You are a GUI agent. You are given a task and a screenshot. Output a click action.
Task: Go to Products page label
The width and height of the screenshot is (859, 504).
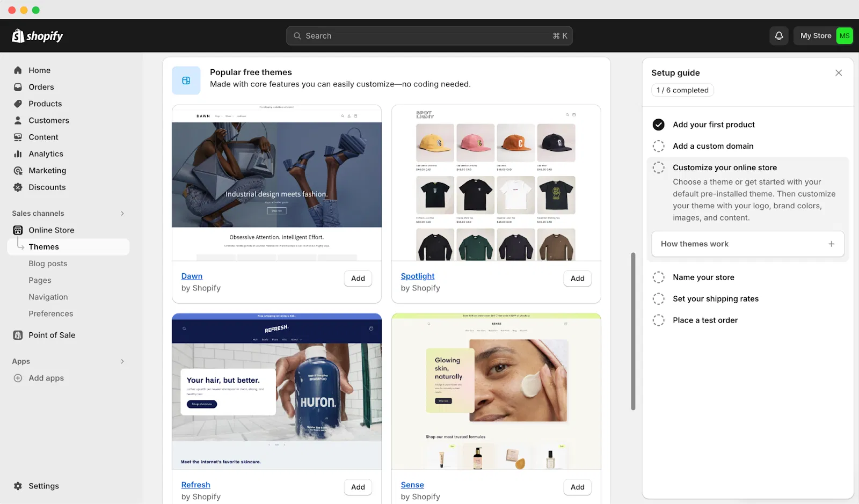coord(45,104)
